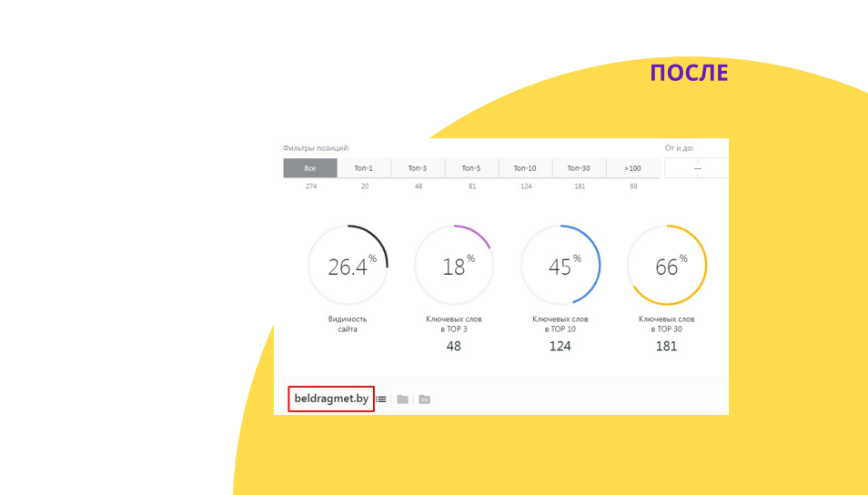Select the Топ-10 position filter
The height and width of the screenshot is (495, 868).
click(x=525, y=168)
